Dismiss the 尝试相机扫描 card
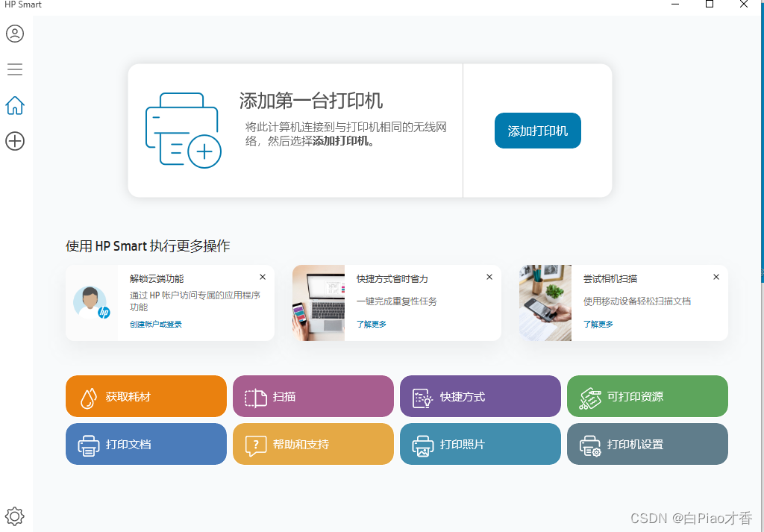This screenshot has width=764, height=532. tap(716, 276)
